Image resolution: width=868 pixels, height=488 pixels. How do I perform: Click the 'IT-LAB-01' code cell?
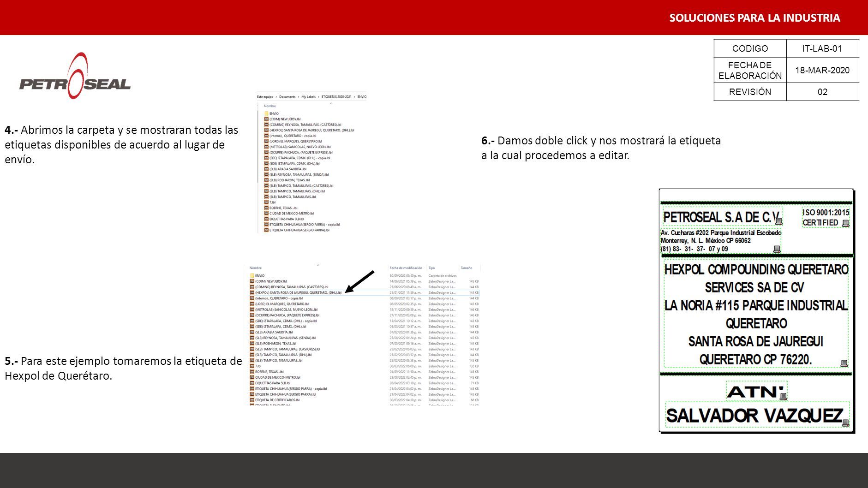click(822, 48)
